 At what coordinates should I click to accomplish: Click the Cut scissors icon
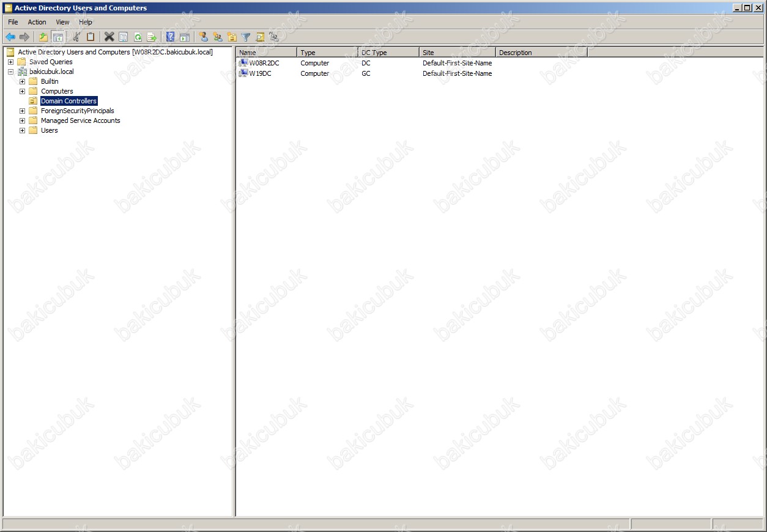coord(76,37)
